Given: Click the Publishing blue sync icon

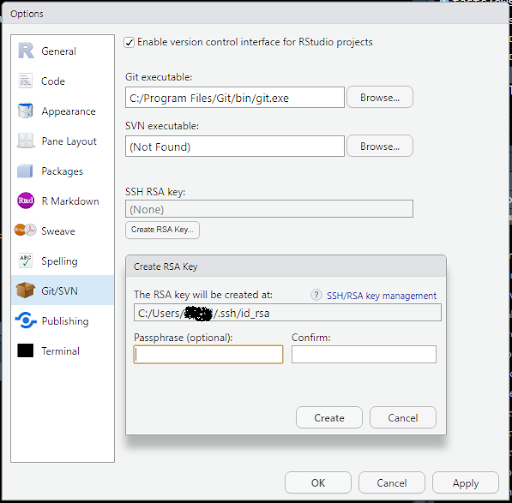Looking at the screenshot, I should coord(26,320).
